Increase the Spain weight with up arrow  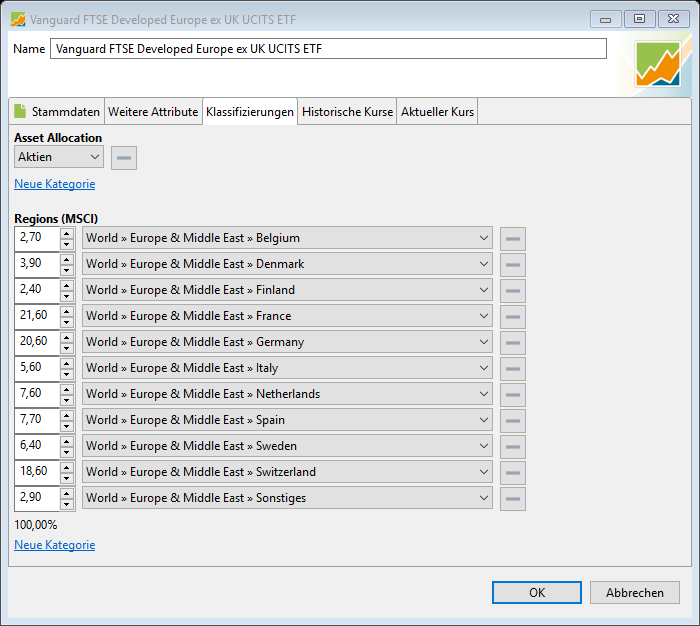(67, 415)
